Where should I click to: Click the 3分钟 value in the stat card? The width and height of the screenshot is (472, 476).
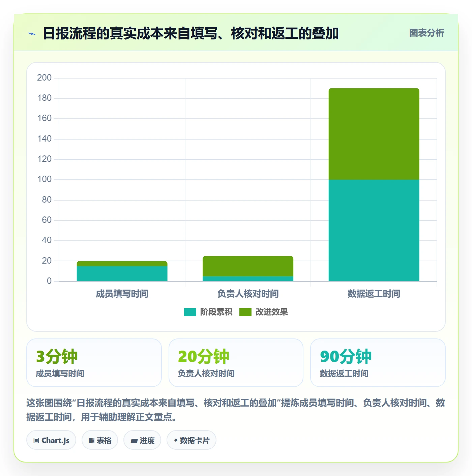click(x=57, y=357)
